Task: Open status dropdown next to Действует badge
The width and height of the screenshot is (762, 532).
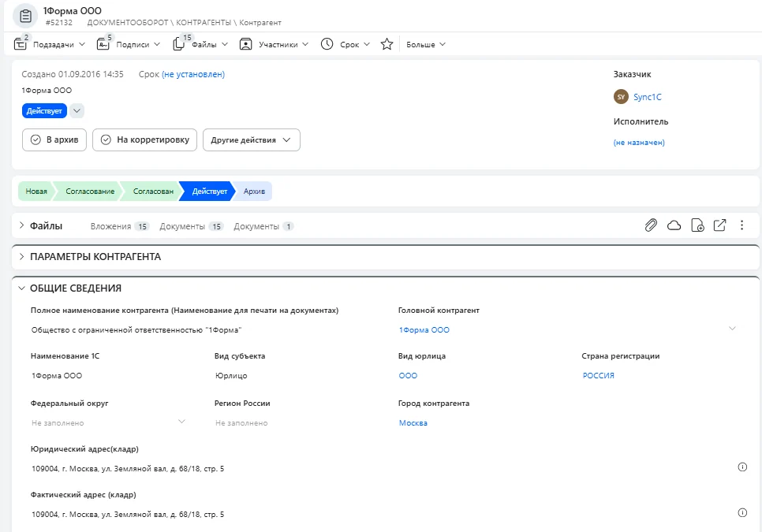Action: (77, 110)
